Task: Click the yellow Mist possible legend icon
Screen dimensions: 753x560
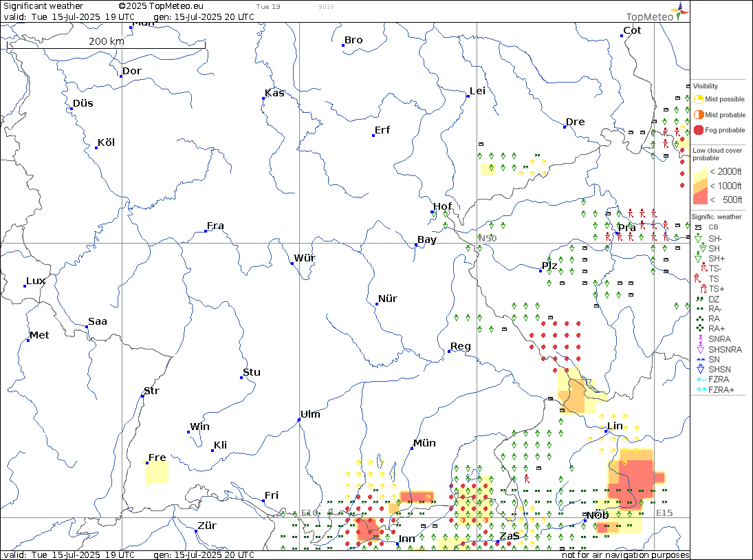Action: tap(698, 100)
